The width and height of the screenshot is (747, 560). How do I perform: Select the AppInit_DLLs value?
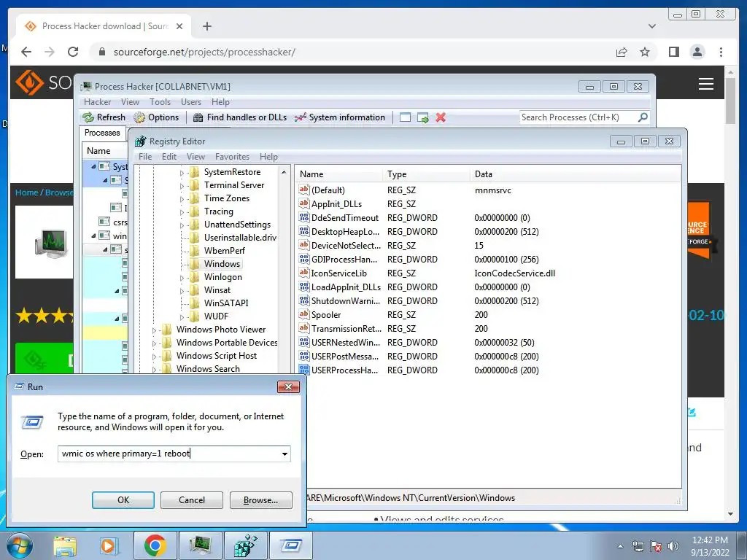[x=336, y=204]
